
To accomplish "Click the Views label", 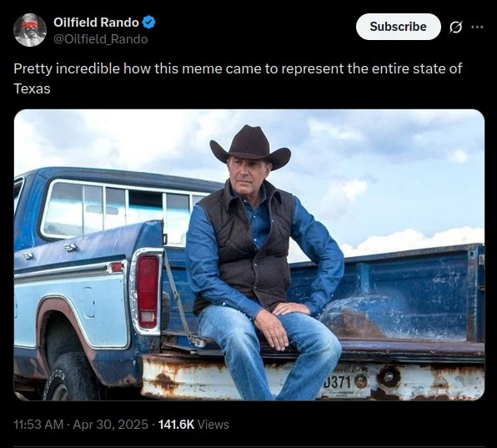I will coord(213,424).
